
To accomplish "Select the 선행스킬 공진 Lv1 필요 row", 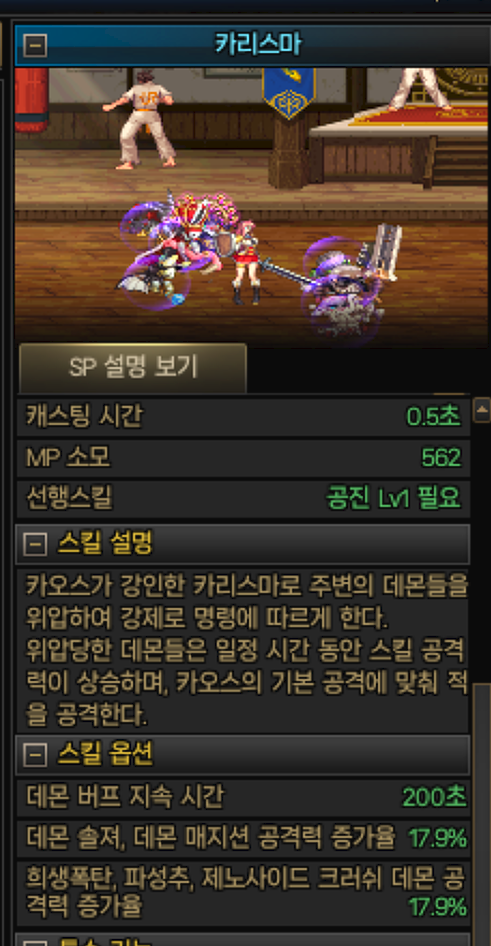I will click(x=242, y=499).
